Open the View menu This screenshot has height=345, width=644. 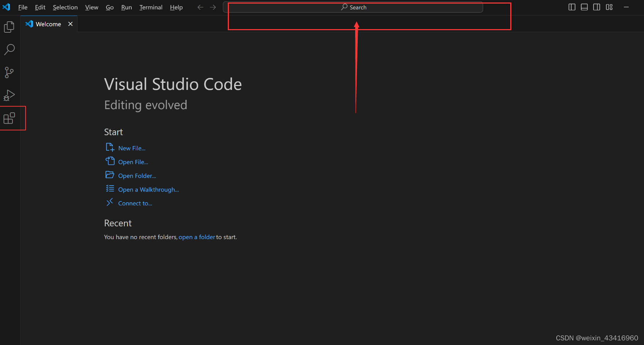tap(92, 7)
